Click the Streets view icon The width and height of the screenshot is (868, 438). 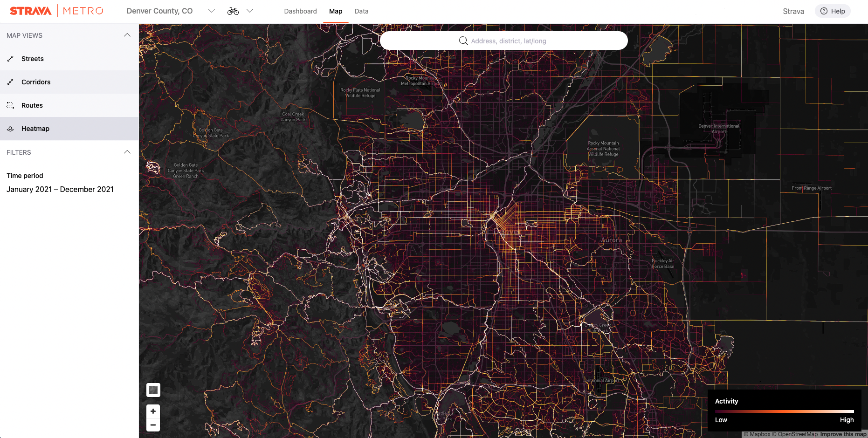coord(10,59)
